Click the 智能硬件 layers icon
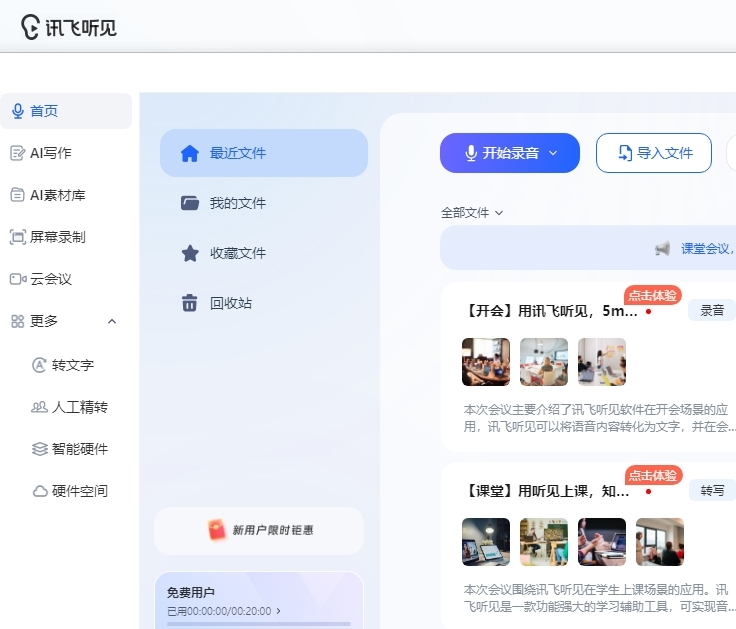This screenshot has height=629, width=736. tap(40, 449)
